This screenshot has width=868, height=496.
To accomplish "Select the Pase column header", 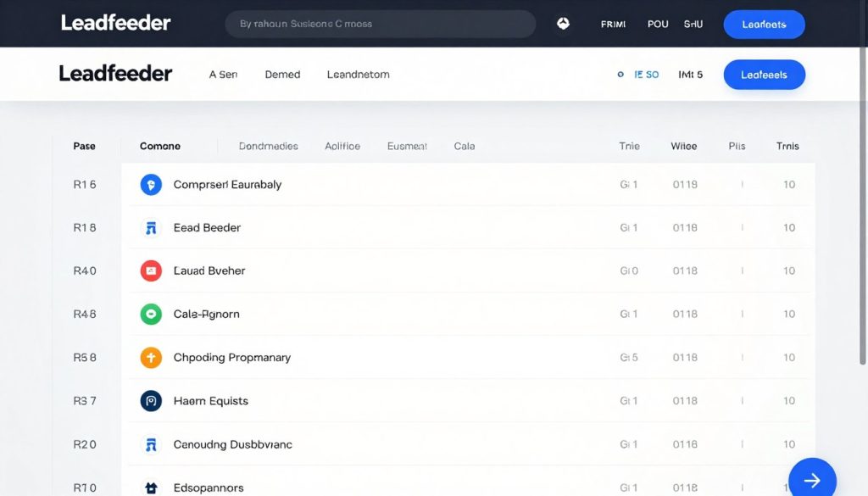I will [84, 146].
